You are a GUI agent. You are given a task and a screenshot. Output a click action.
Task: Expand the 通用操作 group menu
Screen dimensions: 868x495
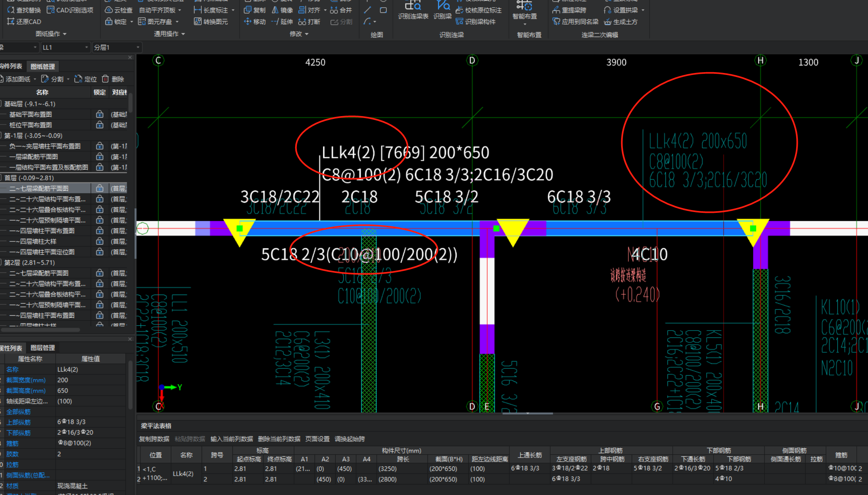tap(169, 34)
